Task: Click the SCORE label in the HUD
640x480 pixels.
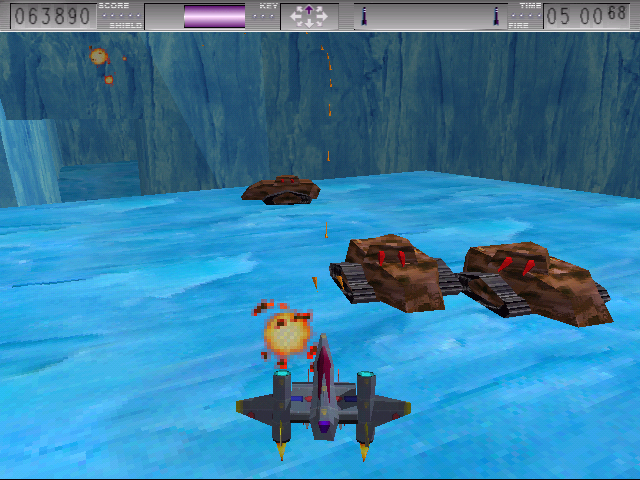Action: tap(113, 6)
